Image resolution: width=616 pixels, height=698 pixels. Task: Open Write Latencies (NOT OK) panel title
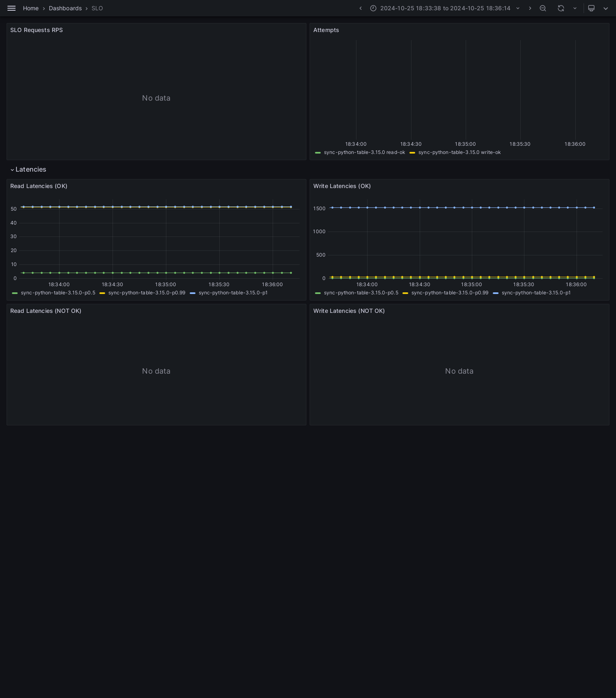coord(349,311)
